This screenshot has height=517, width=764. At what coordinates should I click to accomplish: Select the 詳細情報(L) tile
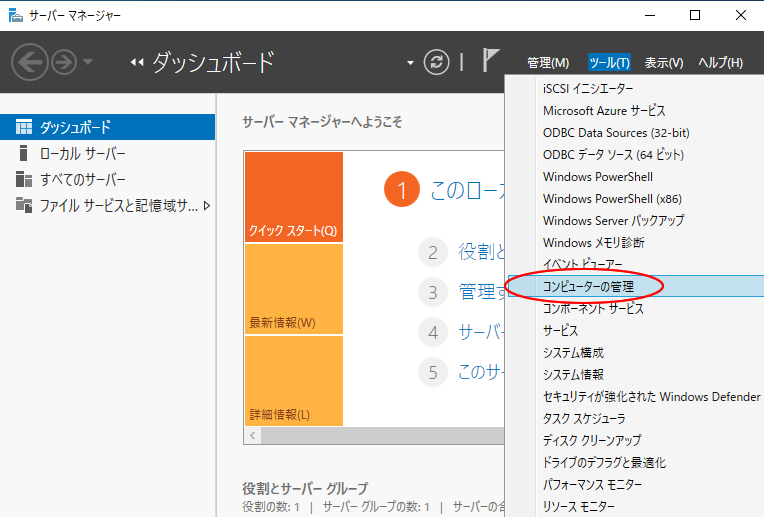pos(294,381)
